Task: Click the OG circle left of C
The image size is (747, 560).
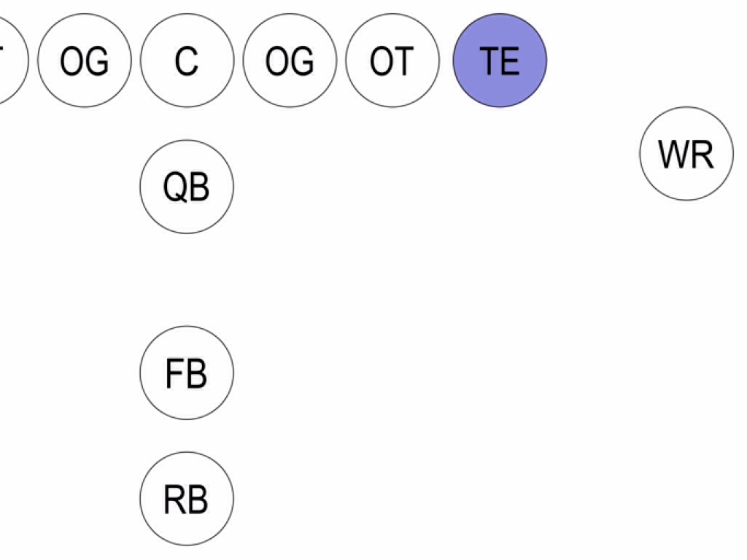Action: tap(85, 61)
